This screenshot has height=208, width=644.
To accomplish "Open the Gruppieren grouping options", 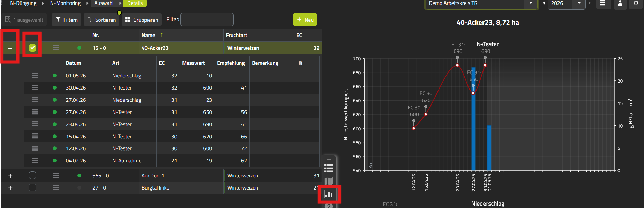I will (x=142, y=20).
